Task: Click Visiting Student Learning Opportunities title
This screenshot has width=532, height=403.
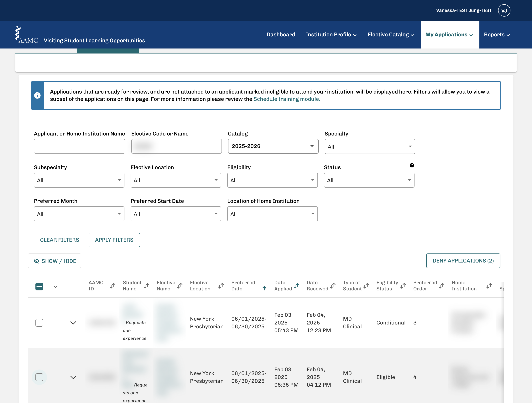Action: click(94, 41)
